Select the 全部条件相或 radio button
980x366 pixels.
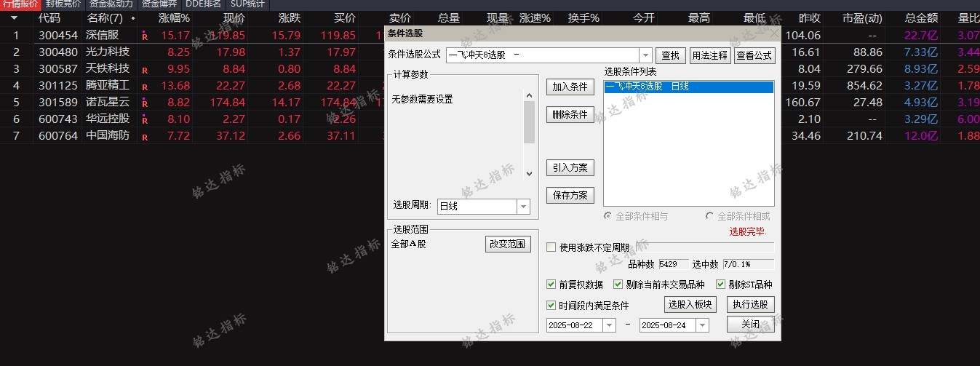coord(709,216)
